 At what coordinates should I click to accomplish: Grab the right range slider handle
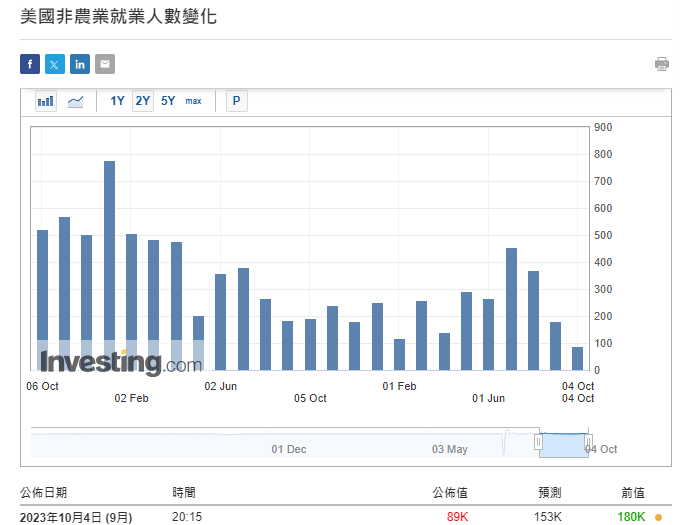589,442
